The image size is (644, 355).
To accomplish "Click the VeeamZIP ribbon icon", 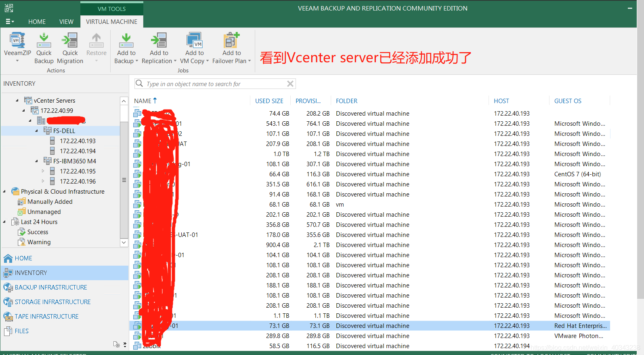I will (17, 40).
